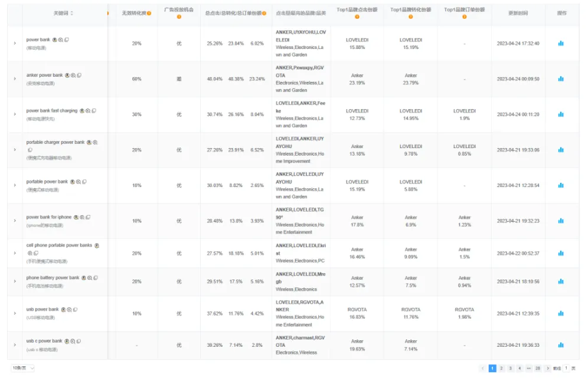Image resolution: width=588 pixels, height=381 pixels.
Task: Open chart for 'portable power bank' row
Action: pyautogui.click(x=561, y=185)
